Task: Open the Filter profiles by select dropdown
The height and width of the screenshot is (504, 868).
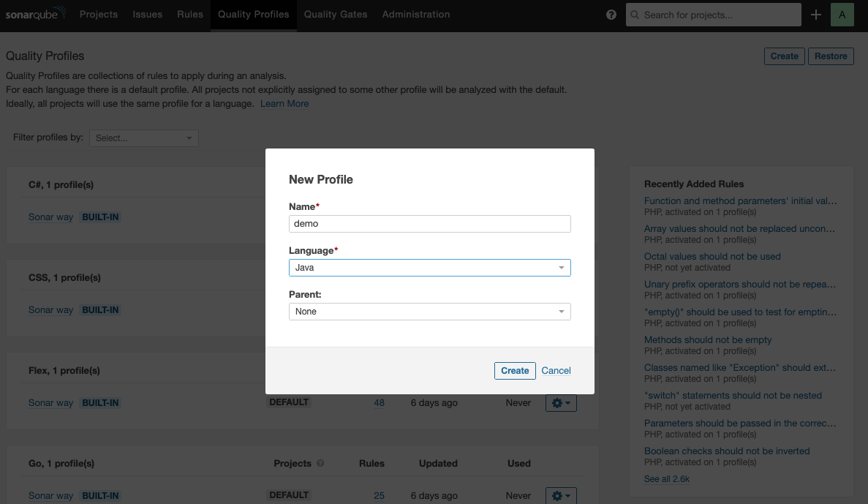Action: tap(143, 138)
